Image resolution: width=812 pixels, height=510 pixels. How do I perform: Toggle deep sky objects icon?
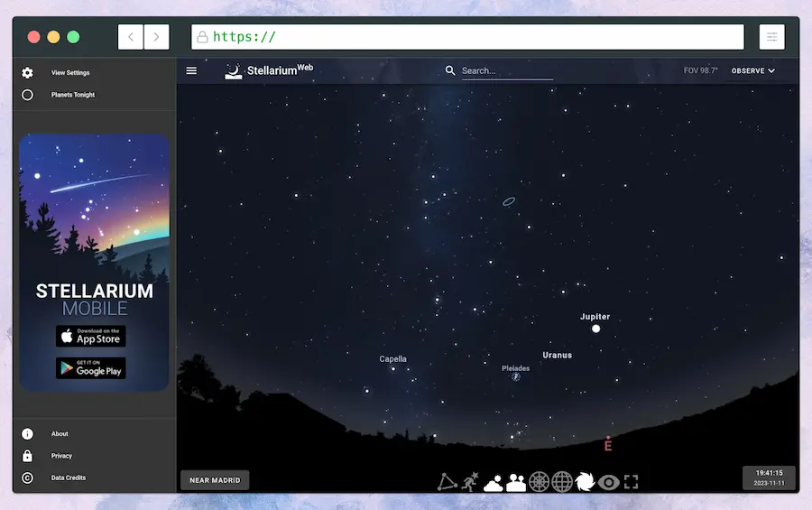tap(586, 482)
